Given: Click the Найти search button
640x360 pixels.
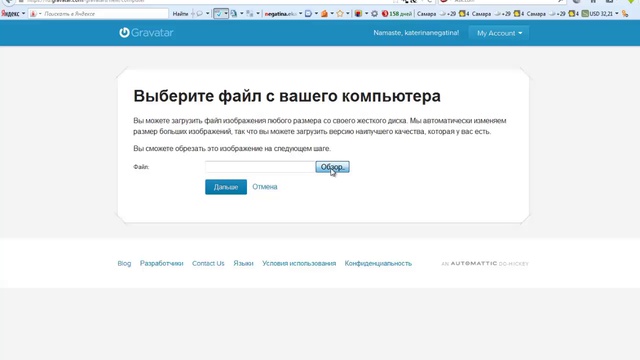Looking at the screenshot, I should click(180, 14).
